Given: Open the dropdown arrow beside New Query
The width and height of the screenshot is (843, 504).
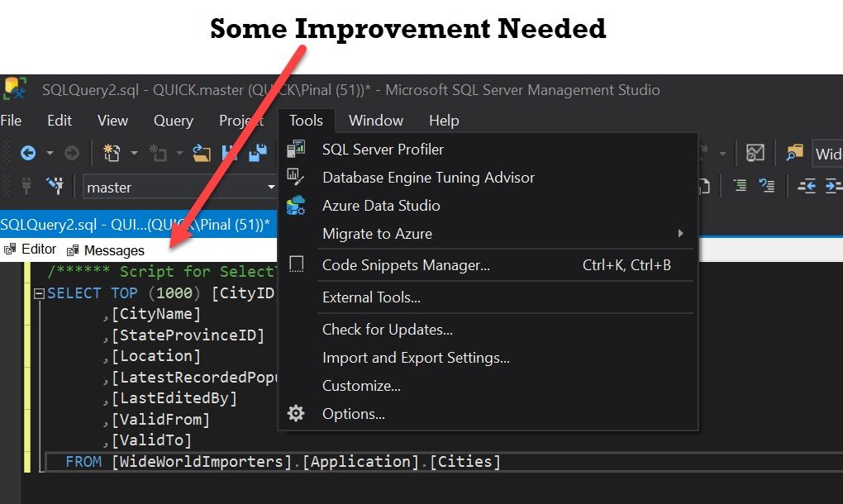Looking at the screenshot, I should 134,154.
